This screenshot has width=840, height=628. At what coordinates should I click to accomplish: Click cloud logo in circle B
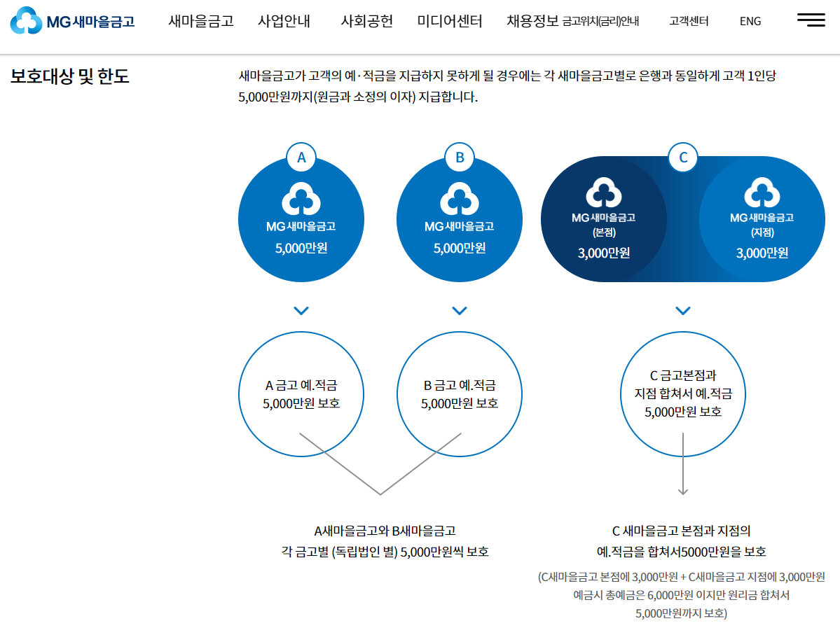coord(460,199)
